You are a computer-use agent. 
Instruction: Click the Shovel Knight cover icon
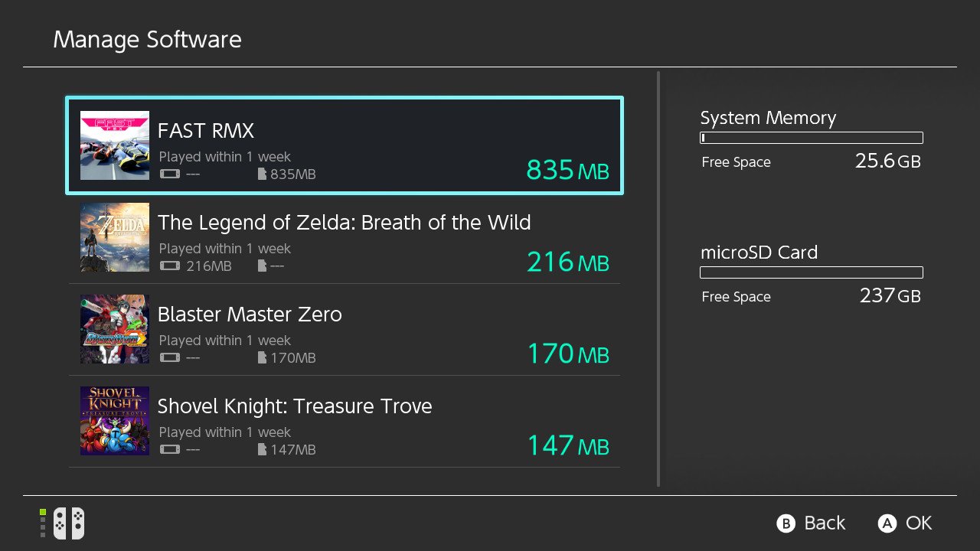[x=115, y=421]
